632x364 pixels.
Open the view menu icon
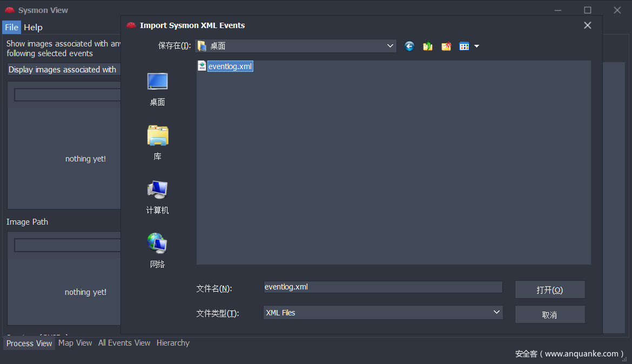[464, 46]
